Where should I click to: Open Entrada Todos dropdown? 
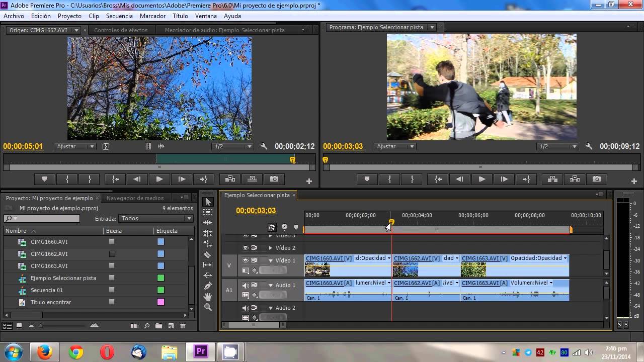pyautogui.click(x=156, y=218)
